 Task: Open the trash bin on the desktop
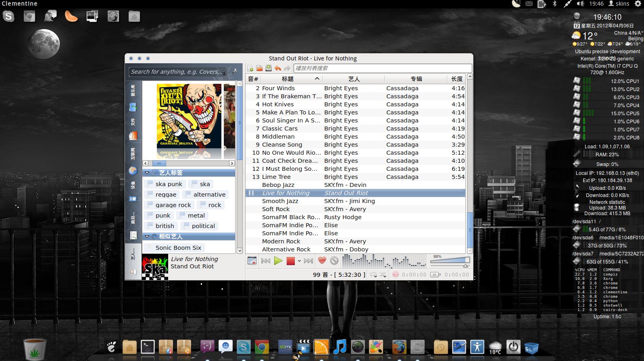[x=35, y=349]
